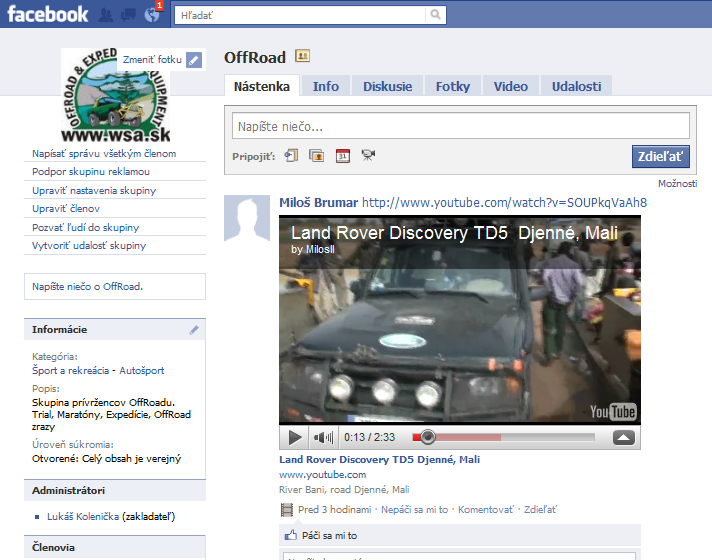Click Nepáči sa mi to link
The height and width of the screenshot is (560, 712).
pyautogui.click(x=414, y=510)
